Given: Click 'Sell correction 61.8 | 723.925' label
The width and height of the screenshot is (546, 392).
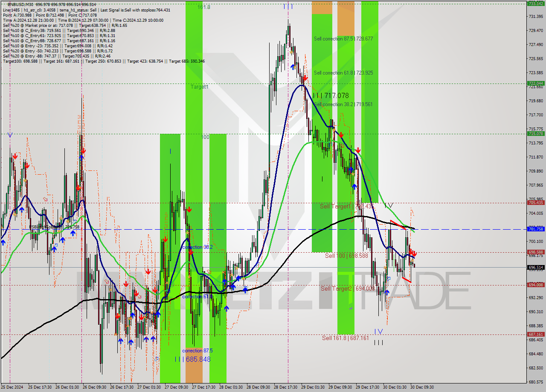Looking at the screenshot, I should tap(343, 73).
